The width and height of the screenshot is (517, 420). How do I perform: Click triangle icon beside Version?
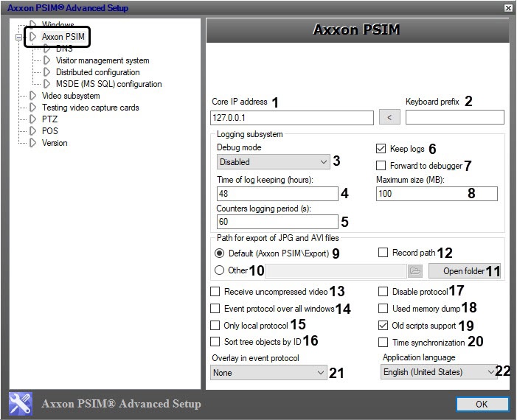32,143
